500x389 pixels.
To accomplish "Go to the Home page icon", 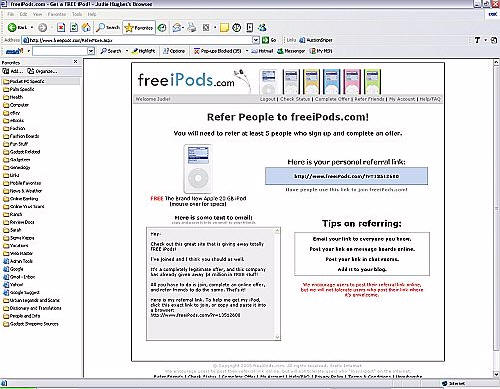I will (87, 28).
